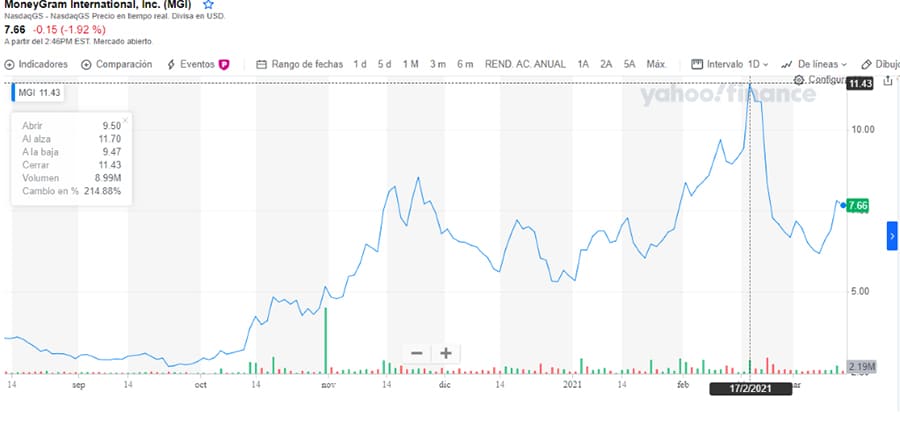Select the 5A time range
Viewport: 900px width, 421px height.
(630, 64)
